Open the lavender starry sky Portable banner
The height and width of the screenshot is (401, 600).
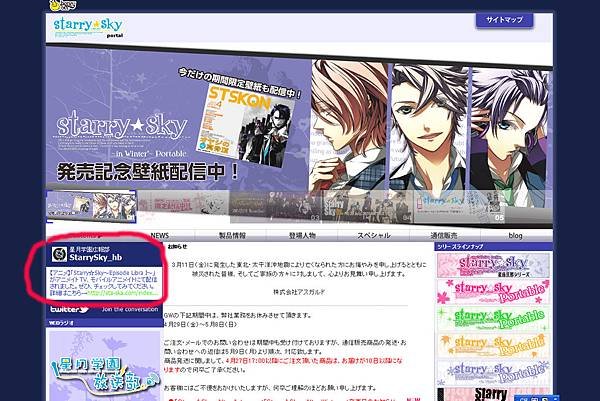coord(493,372)
